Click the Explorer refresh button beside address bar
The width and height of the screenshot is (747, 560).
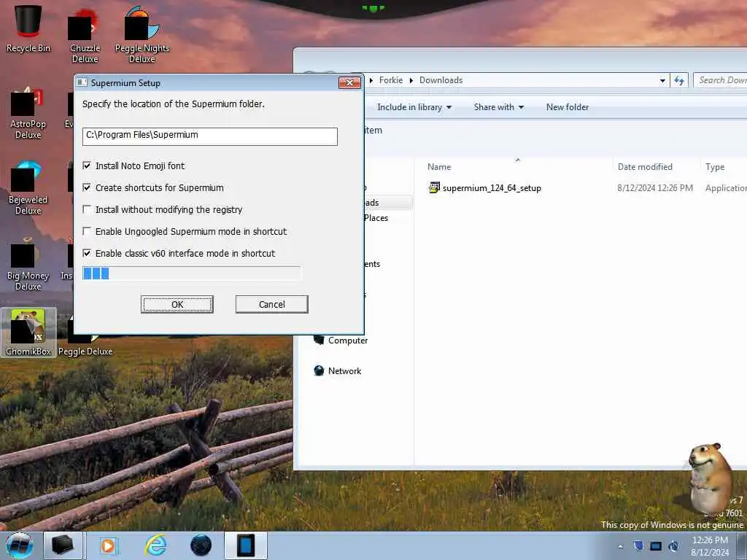pos(679,80)
